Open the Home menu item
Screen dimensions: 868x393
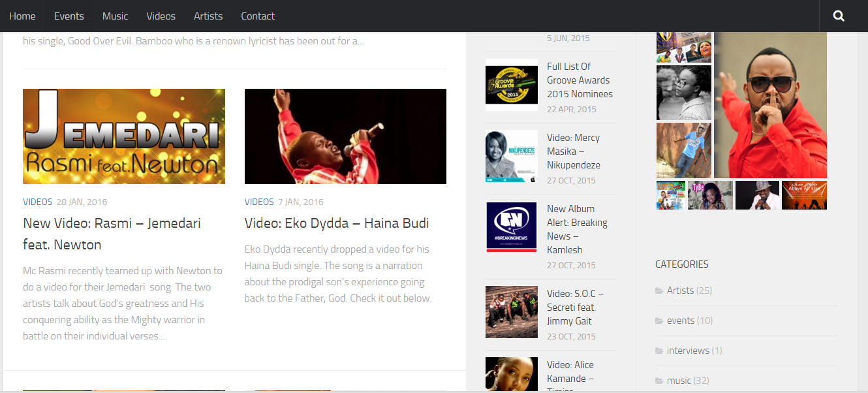tap(22, 16)
